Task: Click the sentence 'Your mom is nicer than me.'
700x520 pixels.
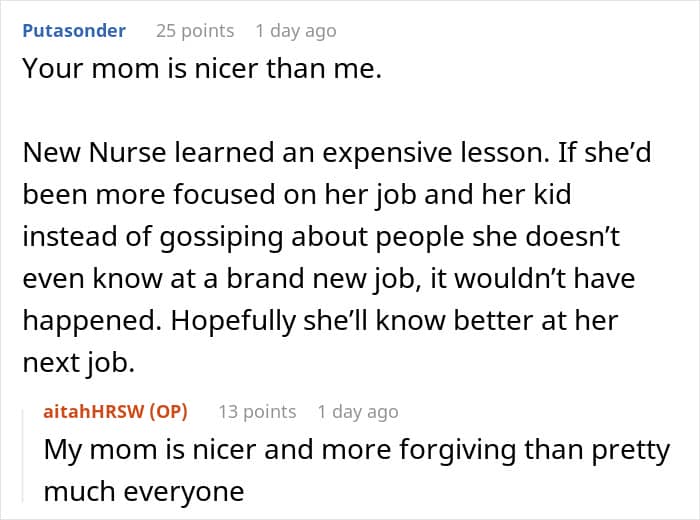Action: (202, 69)
